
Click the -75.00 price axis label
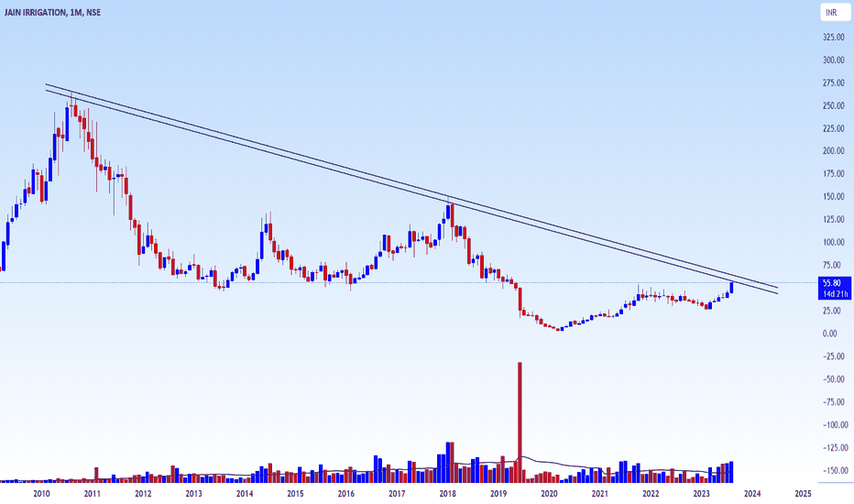pyautogui.click(x=835, y=402)
